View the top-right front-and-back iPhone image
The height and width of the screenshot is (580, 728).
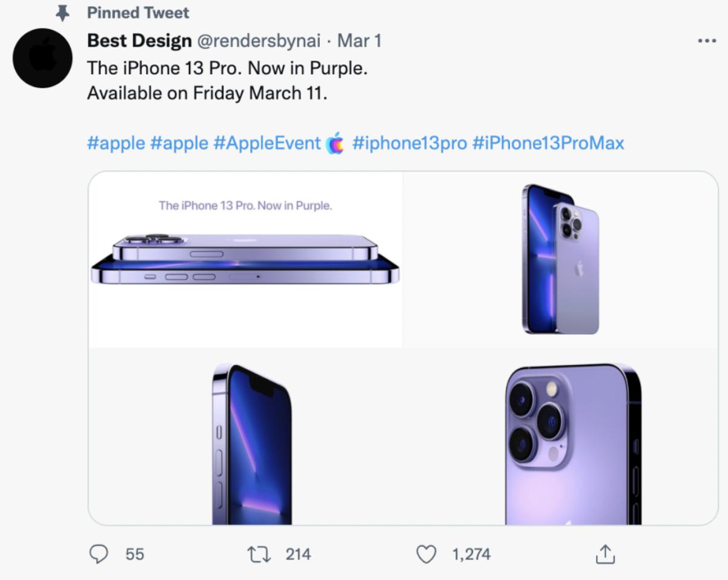coord(560,260)
